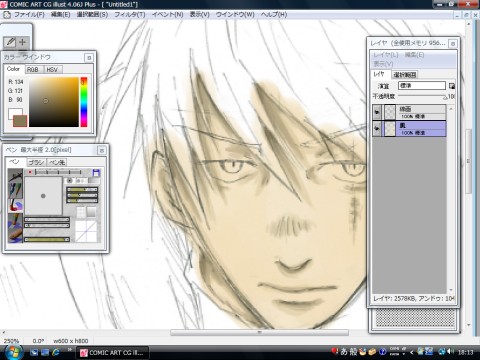
Task: Click the pressure curve graph
Action: (x=86, y=231)
